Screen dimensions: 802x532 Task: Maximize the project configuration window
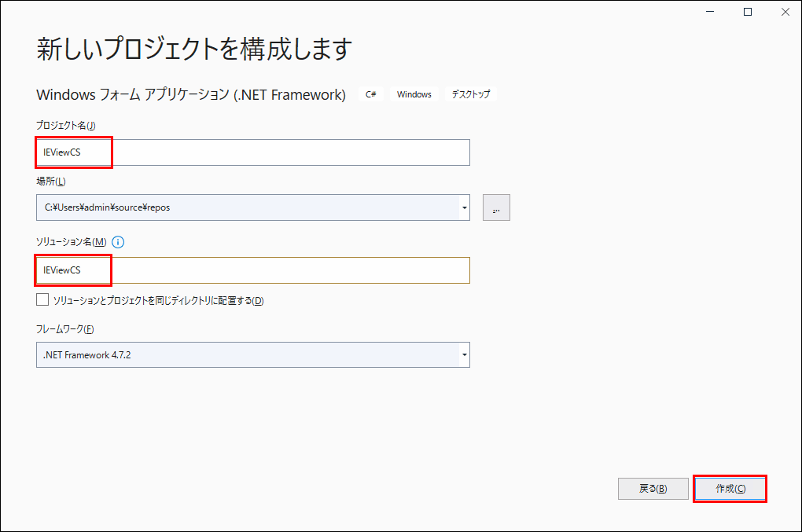pos(748,12)
